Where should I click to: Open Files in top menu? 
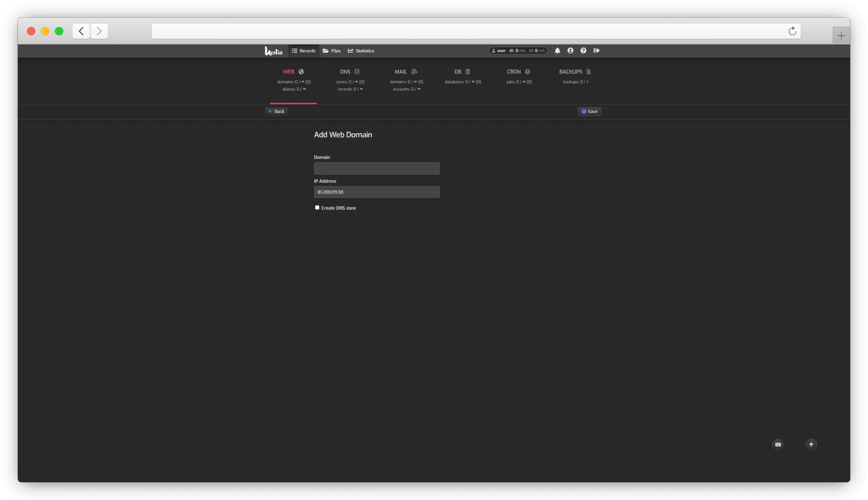pyautogui.click(x=332, y=51)
